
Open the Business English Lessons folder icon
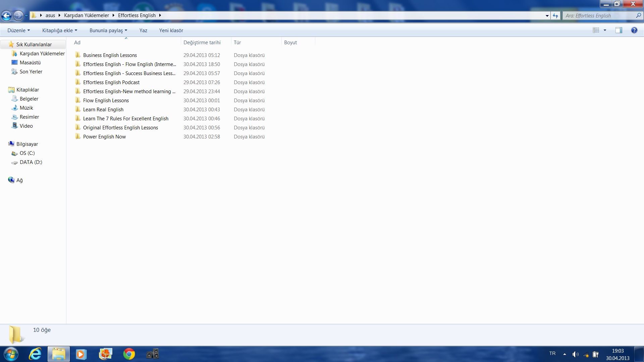click(x=78, y=55)
